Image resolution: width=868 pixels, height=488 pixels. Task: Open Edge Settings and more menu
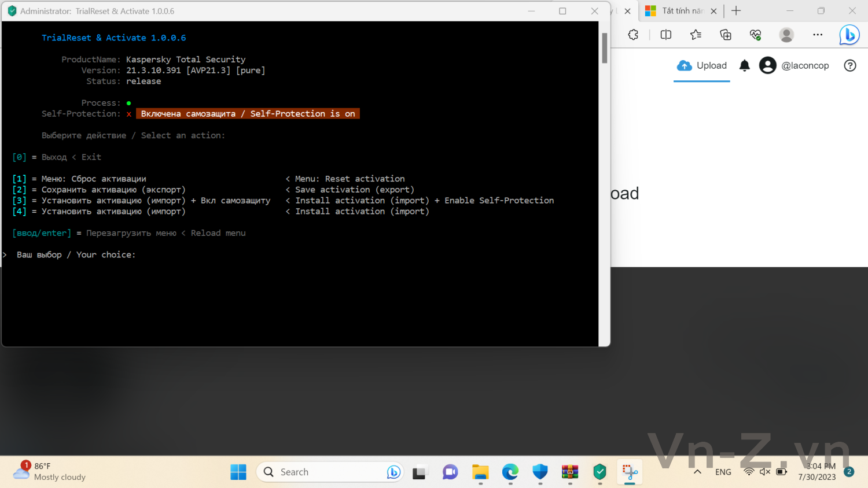click(818, 35)
